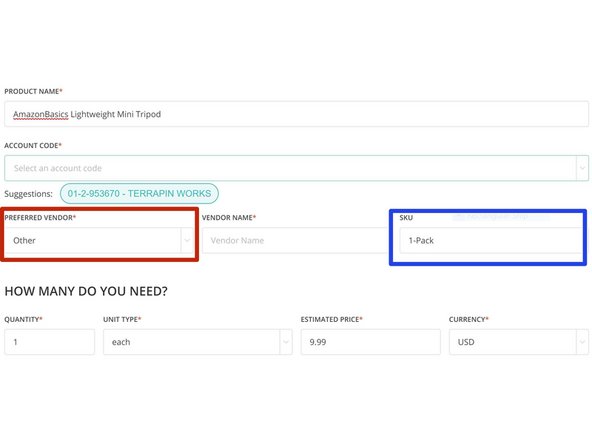Open the Preferred Vendor dropdown showing Other
Viewport: 592px width, 444px height.
click(x=99, y=240)
